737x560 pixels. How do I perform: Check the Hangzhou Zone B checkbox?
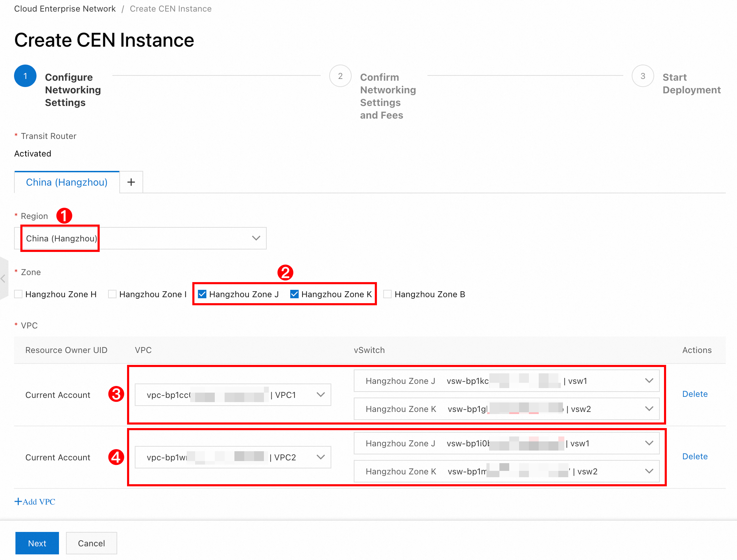coord(387,294)
